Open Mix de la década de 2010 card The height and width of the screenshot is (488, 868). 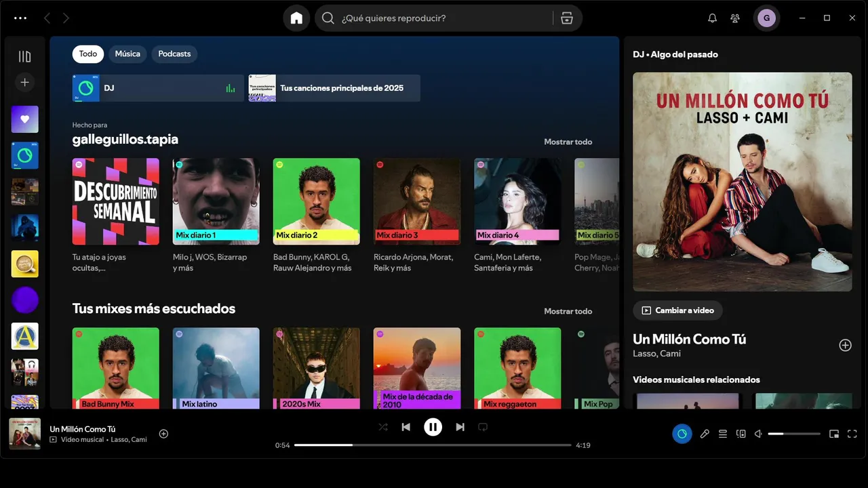coord(417,368)
